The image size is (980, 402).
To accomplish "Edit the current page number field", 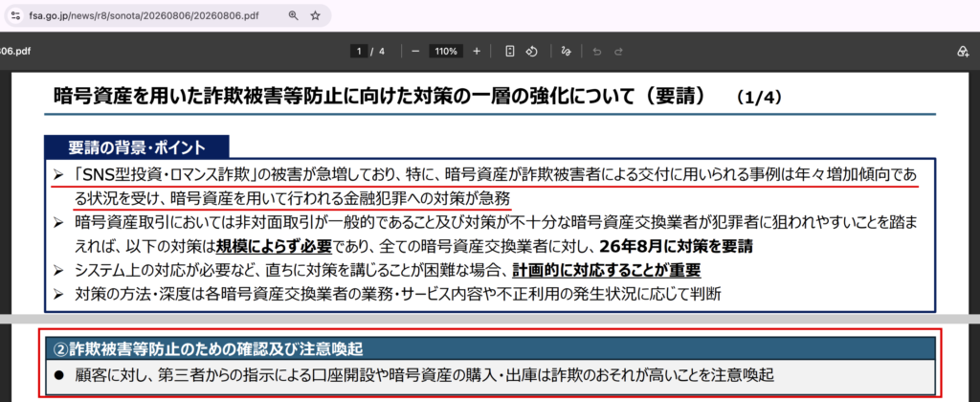I will pos(358,52).
